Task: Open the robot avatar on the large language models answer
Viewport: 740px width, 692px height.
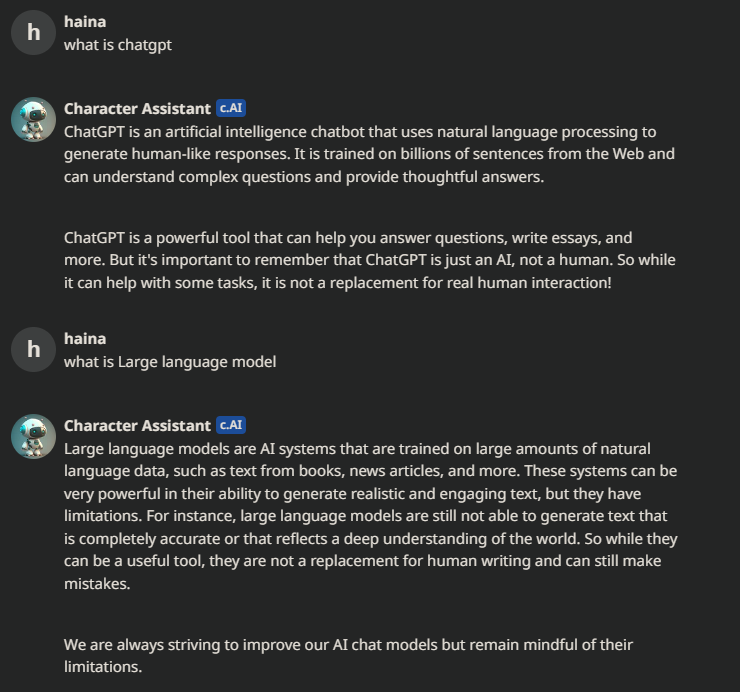Action: [x=33, y=437]
